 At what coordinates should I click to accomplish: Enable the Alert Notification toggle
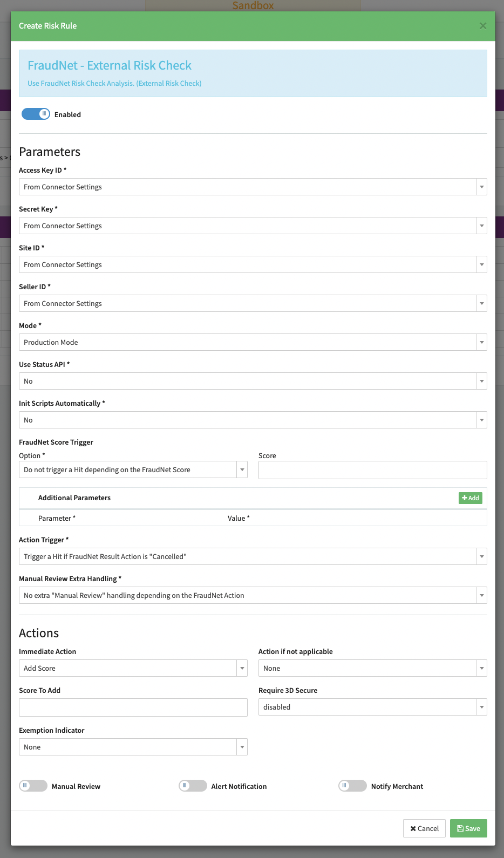193,786
